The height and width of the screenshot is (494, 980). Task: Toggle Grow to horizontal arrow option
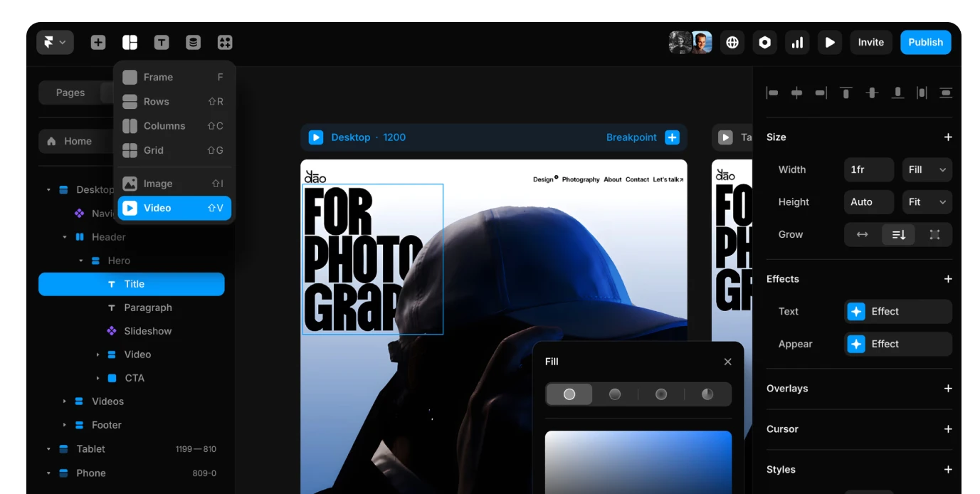click(862, 234)
